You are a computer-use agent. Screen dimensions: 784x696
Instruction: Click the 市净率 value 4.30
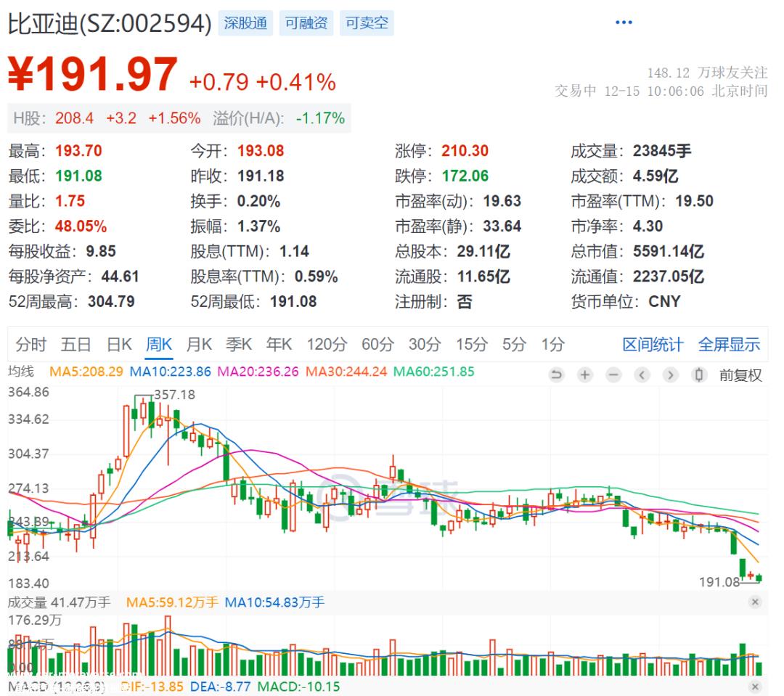648,226
